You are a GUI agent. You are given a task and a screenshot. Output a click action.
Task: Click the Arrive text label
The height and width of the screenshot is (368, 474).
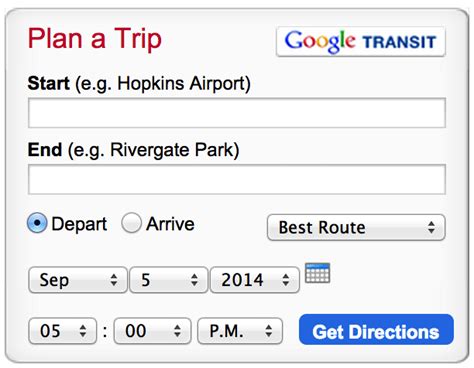(x=170, y=224)
